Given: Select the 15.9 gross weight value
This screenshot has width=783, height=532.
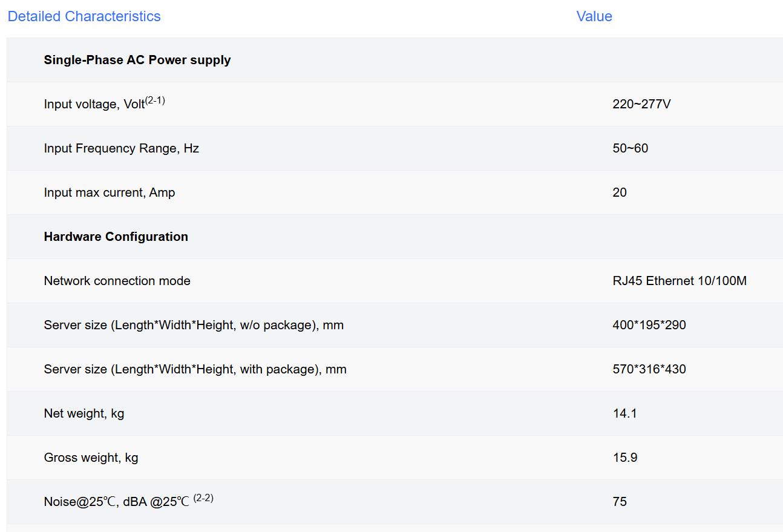Looking at the screenshot, I should click(624, 458).
